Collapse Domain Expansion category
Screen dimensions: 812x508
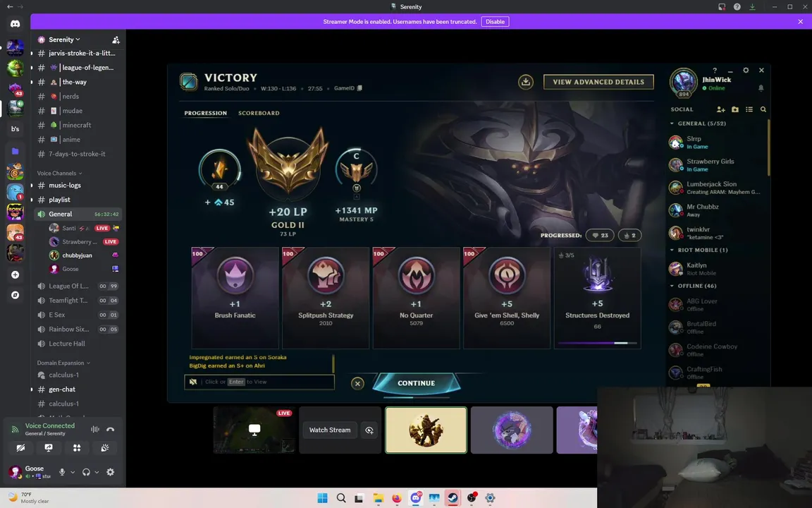click(x=63, y=363)
